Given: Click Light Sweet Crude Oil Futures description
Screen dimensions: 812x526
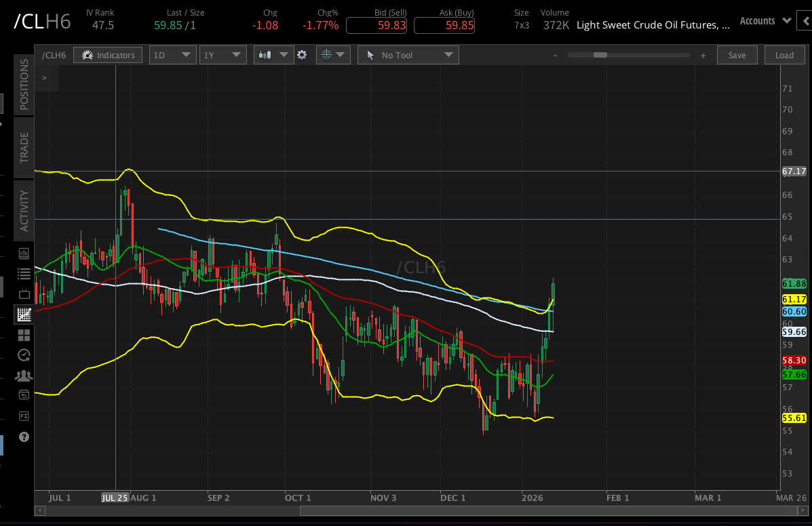Looking at the screenshot, I should coord(653,25).
